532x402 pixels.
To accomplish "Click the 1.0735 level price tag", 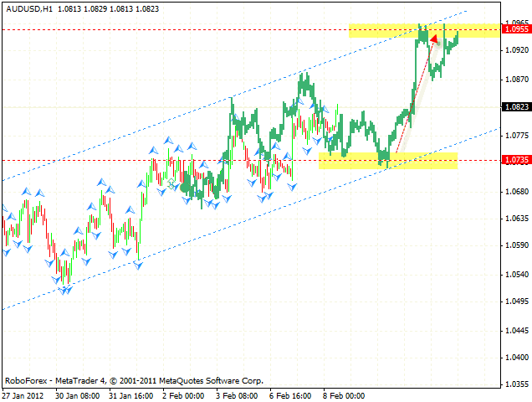I will [x=515, y=159].
